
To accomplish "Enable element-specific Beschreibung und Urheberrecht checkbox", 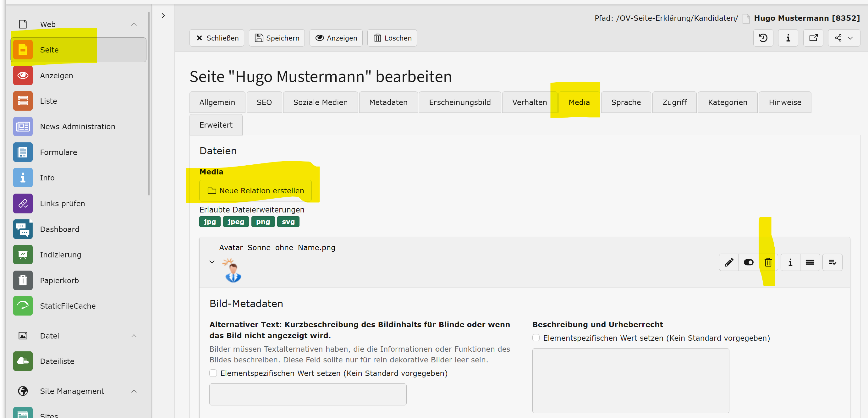I will (x=536, y=338).
